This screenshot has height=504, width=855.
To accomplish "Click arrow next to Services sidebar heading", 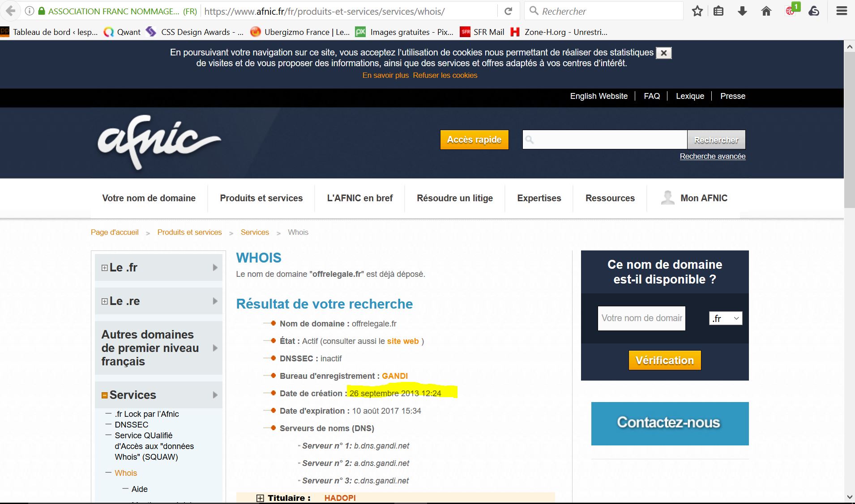I will click(x=215, y=395).
